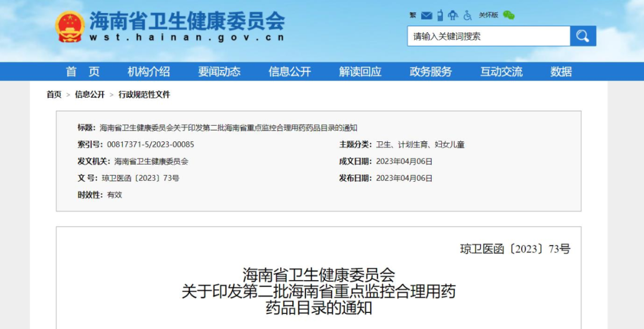The height and width of the screenshot is (329, 644).
Task: Go to 首页 in breadcrumb
Action: (x=54, y=95)
